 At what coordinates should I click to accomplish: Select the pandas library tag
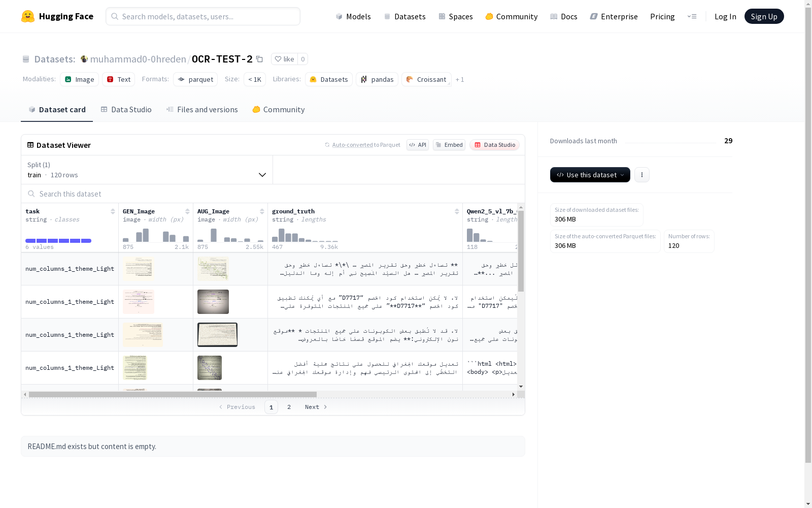tap(377, 79)
